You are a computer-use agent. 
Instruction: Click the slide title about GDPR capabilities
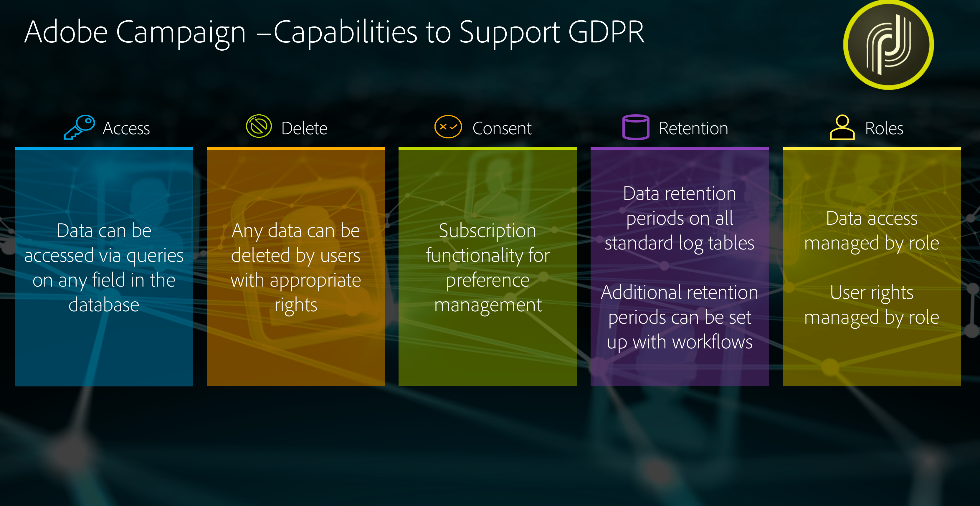point(334,33)
